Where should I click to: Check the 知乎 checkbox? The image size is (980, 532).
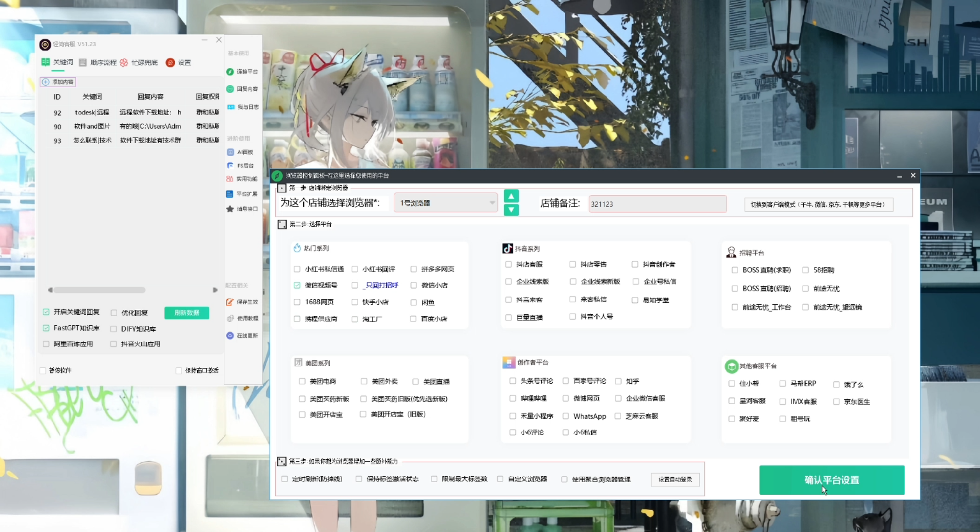click(x=618, y=381)
